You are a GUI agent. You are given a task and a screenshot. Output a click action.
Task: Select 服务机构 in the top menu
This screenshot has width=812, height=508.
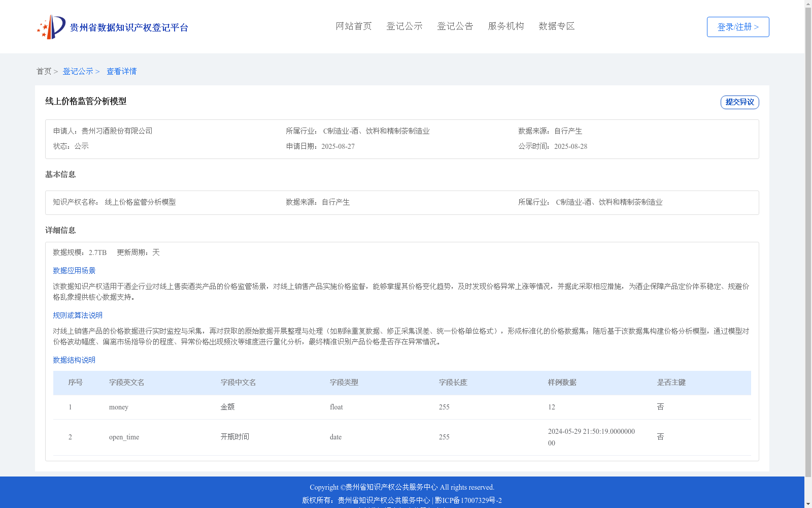click(506, 26)
